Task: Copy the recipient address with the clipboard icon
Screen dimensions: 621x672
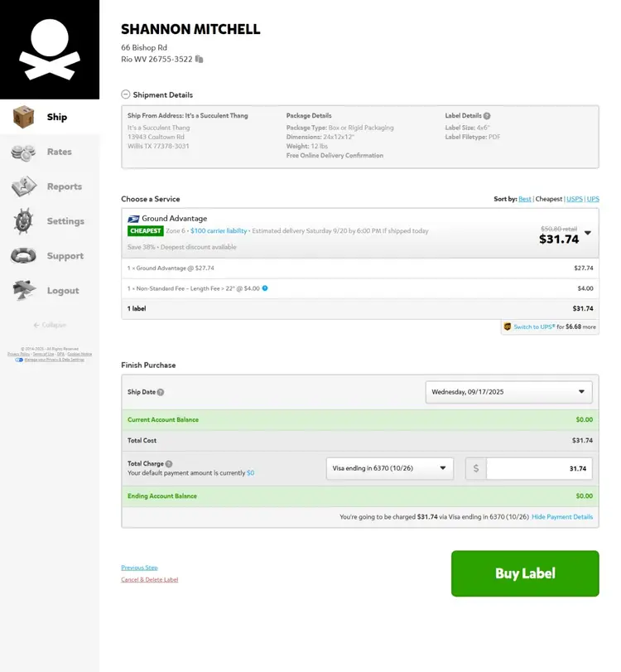Action: pyautogui.click(x=200, y=60)
